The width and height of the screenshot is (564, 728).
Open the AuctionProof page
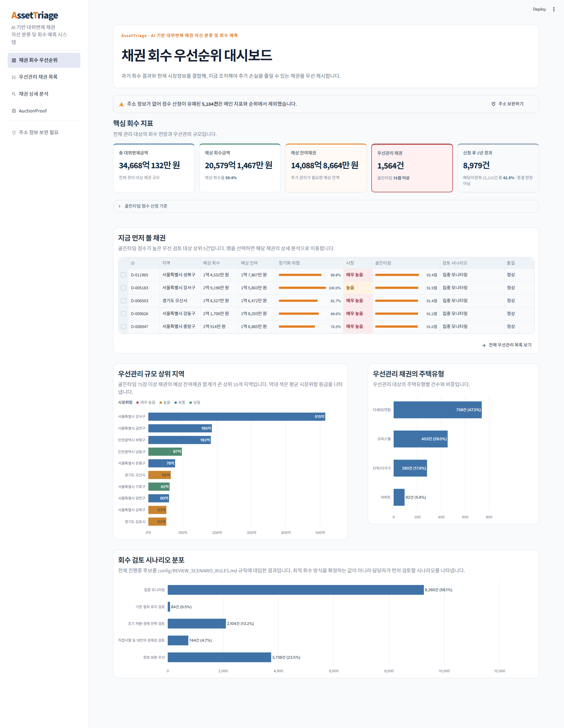(44, 111)
